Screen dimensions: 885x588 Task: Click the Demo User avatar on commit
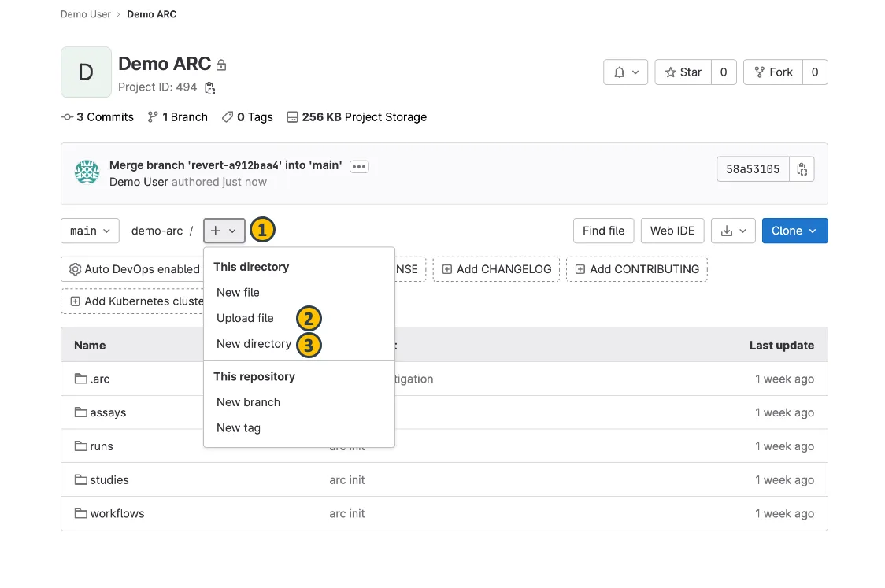click(x=87, y=173)
